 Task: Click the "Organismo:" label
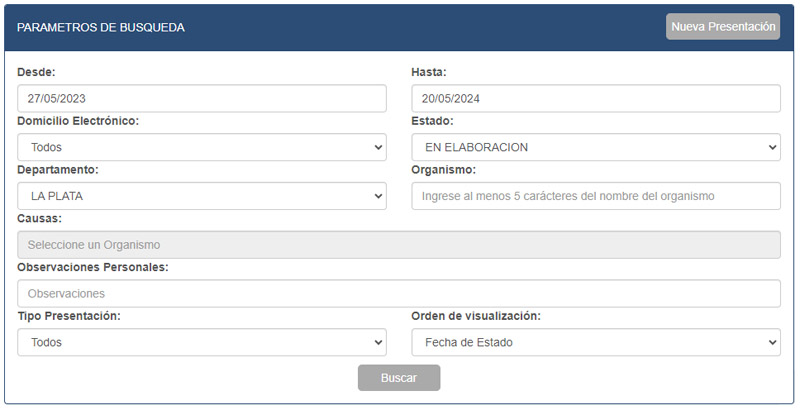point(443,170)
